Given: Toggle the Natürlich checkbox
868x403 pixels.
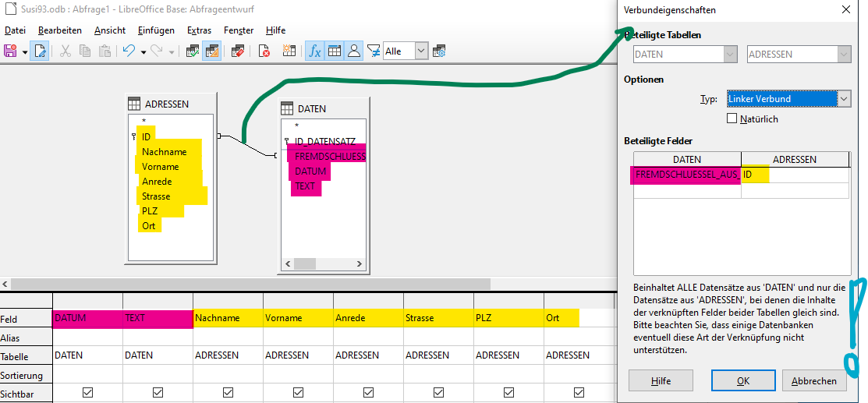Looking at the screenshot, I should 732,118.
